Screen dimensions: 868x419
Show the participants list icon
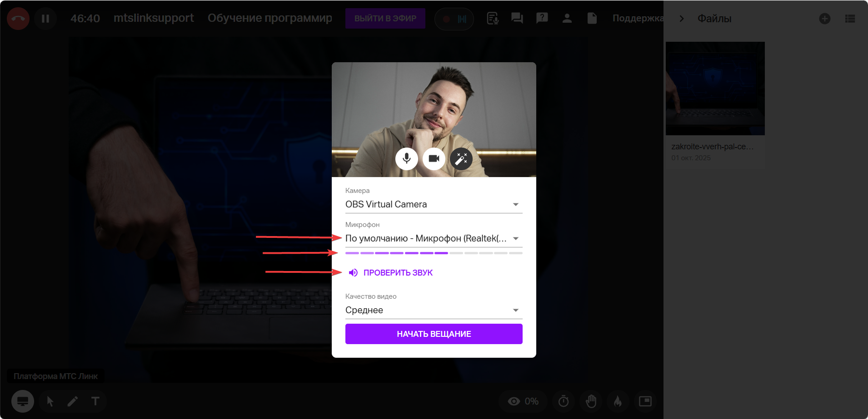[567, 19]
